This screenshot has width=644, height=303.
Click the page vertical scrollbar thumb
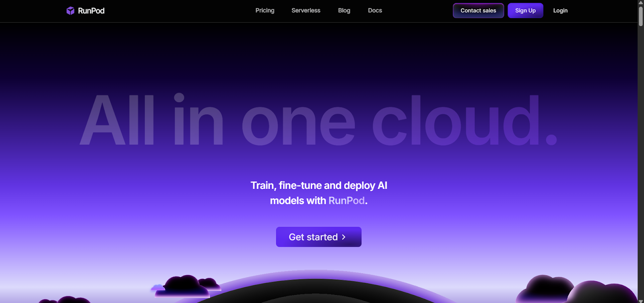(641, 16)
